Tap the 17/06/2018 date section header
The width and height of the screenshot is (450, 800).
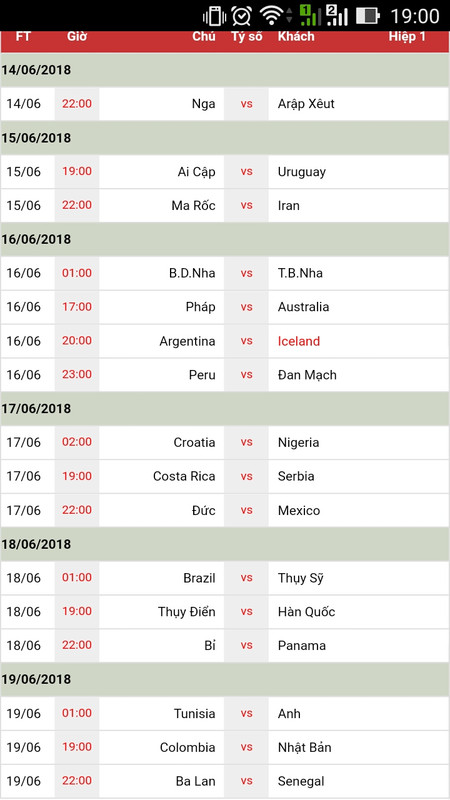pos(225,409)
